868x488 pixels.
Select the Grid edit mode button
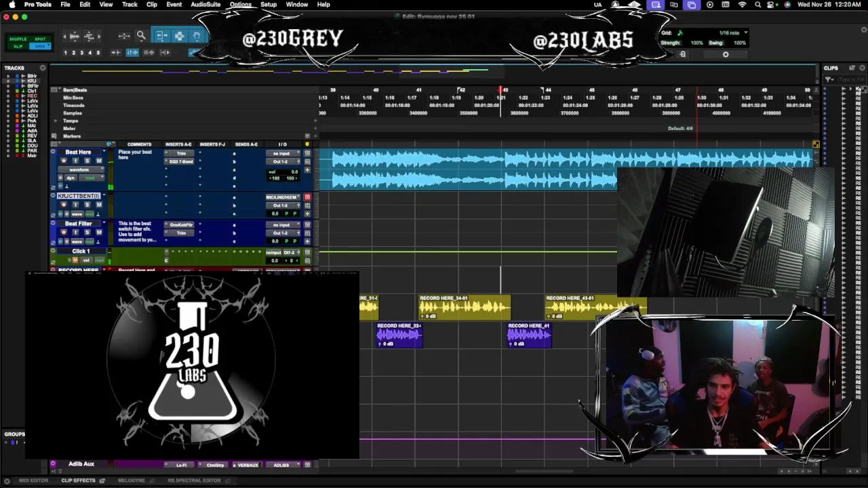[x=41, y=46]
